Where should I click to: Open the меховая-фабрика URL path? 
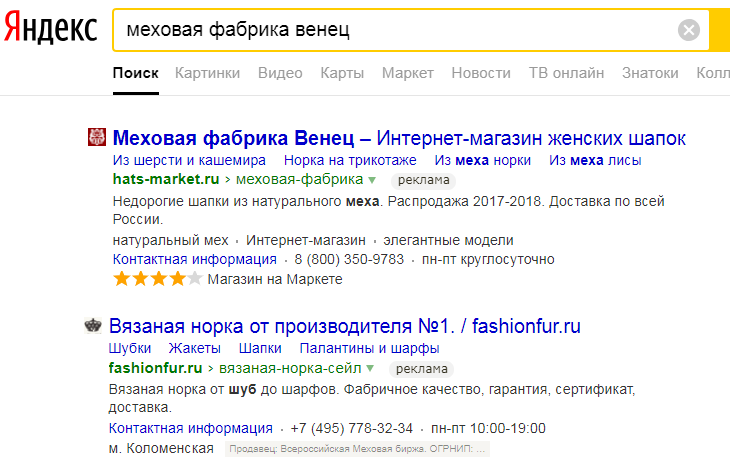(299, 180)
